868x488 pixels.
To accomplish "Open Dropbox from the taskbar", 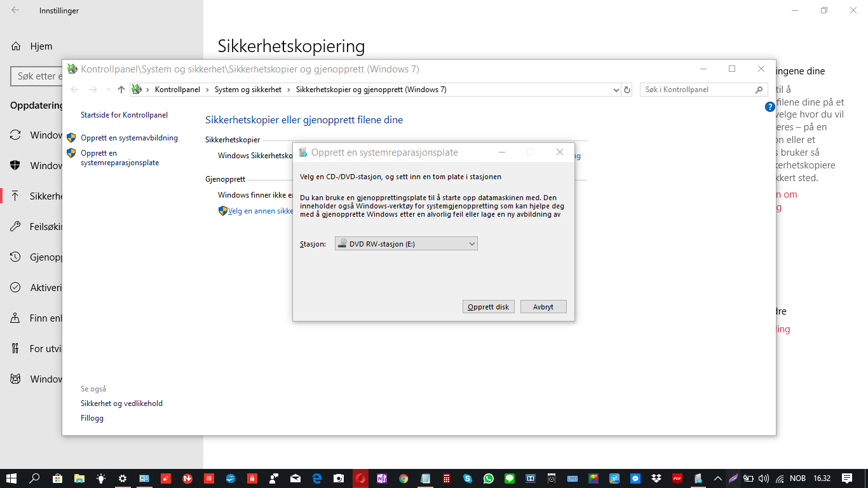I will [x=656, y=478].
